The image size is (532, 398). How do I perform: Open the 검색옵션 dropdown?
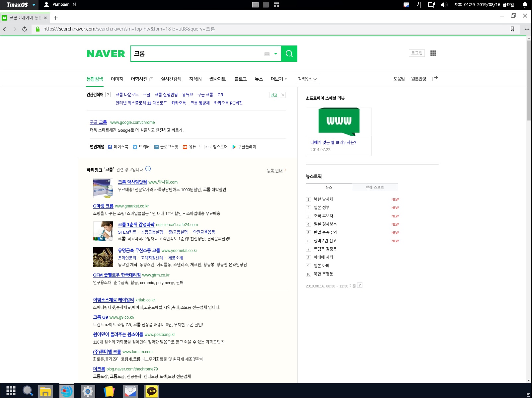pos(307,79)
